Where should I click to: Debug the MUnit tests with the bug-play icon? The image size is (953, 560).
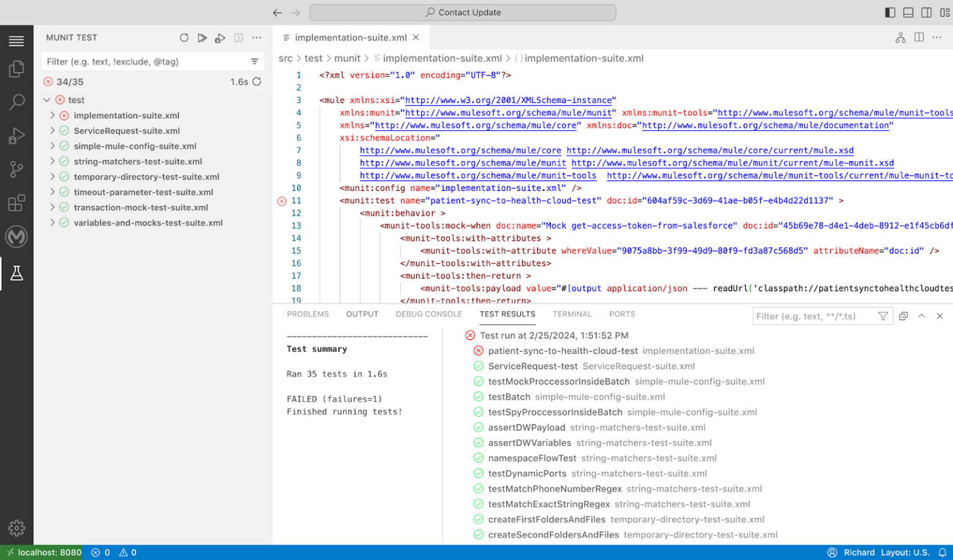[220, 38]
